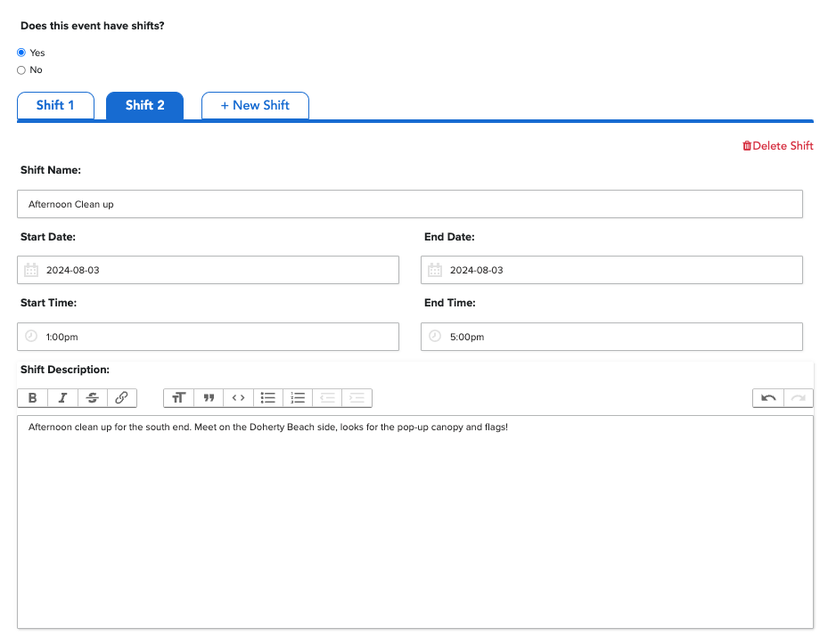828x644 pixels.
Task: Click the decrease indent icon
Action: coord(327,398)
